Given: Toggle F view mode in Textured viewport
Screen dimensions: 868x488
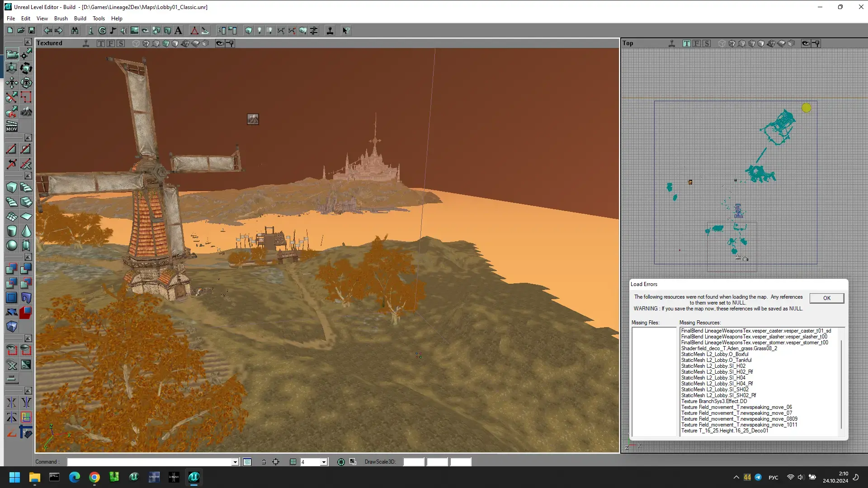Looking at the screenshot, I should point(111,43).
